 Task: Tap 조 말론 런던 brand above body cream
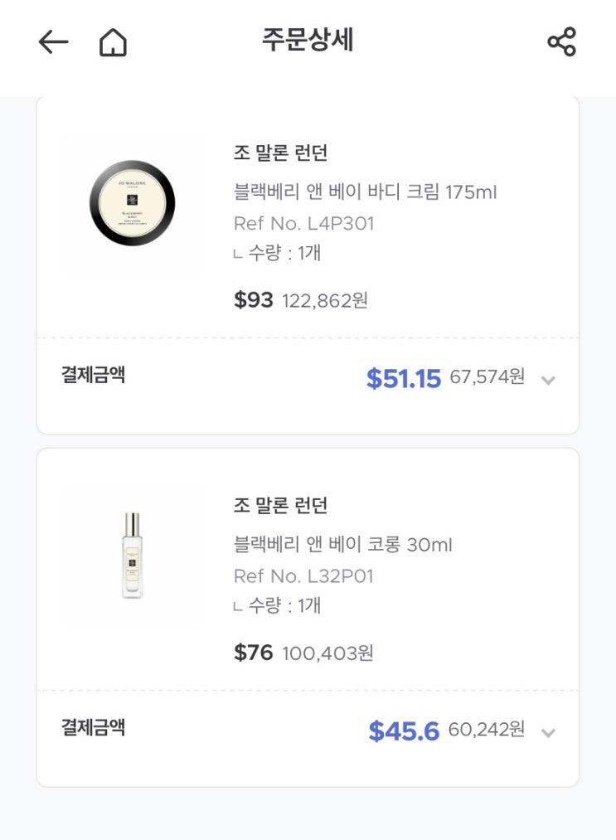[280, 153]
